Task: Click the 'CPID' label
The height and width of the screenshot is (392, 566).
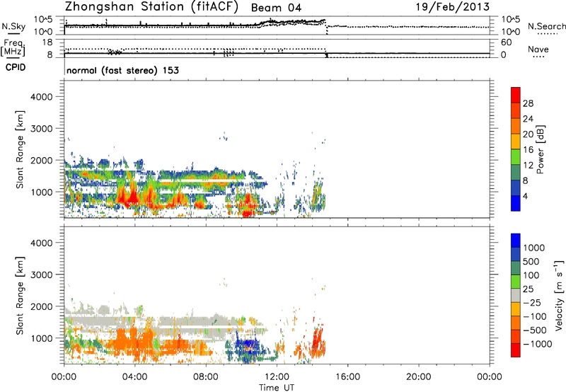Action: [x=16, y=67]
